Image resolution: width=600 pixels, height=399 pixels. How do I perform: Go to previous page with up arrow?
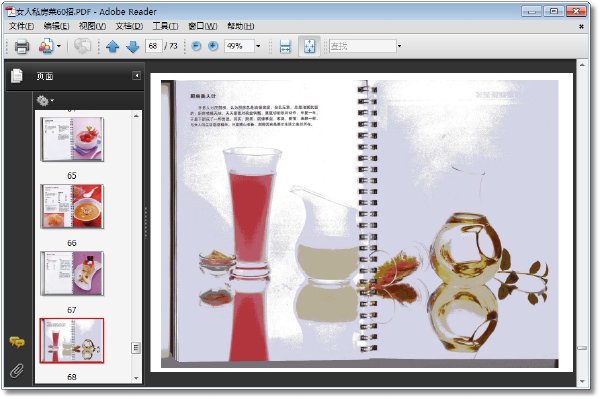112,47
